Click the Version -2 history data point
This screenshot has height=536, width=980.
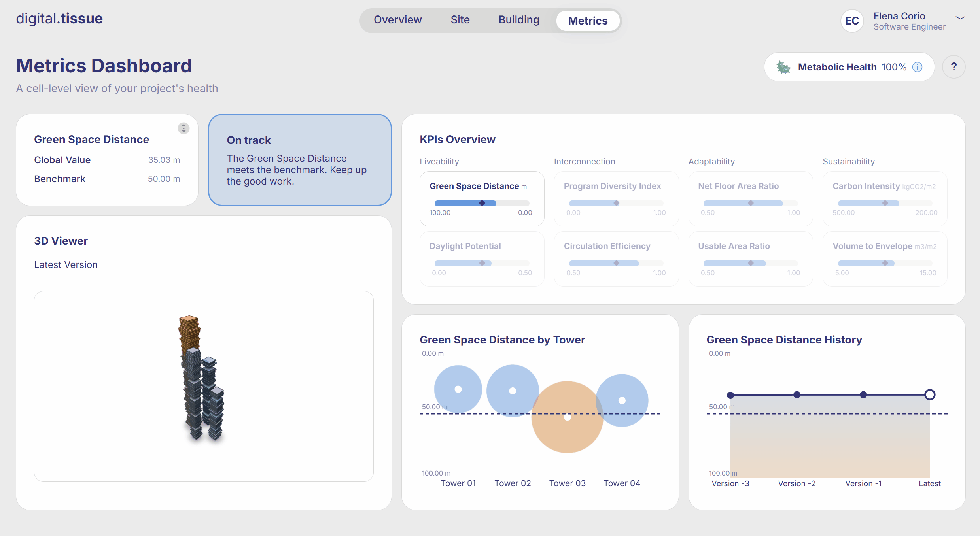pos(797,394)
